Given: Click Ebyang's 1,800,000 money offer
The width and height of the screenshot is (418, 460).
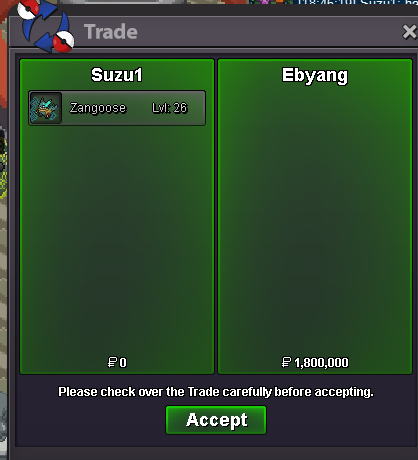Looking at the screenshot, I should [321, 363].
